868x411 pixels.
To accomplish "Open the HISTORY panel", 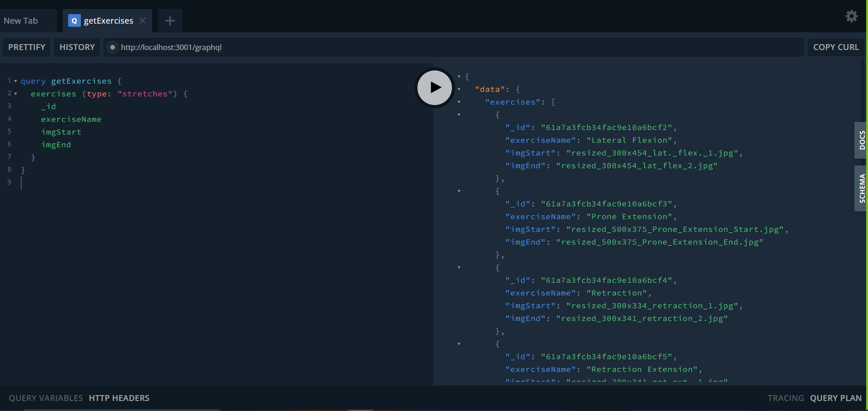I will pos(77,47).
